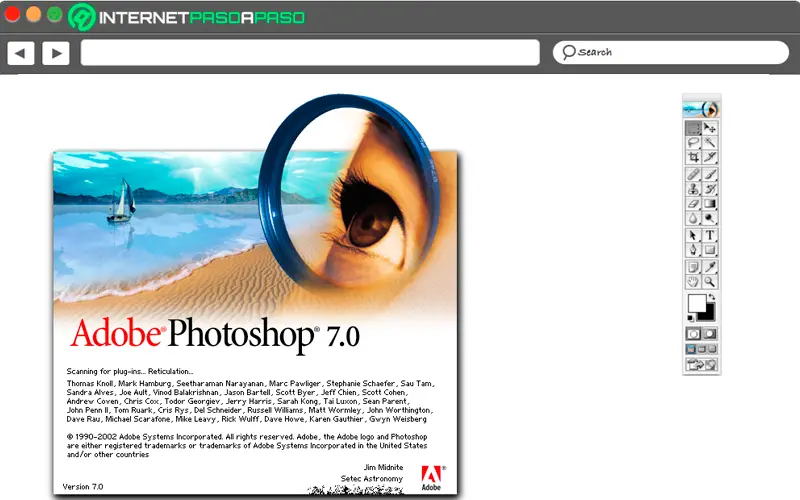800x500 pixels.
Task: Open the white foreground color swatch
Action: [696, 303]
